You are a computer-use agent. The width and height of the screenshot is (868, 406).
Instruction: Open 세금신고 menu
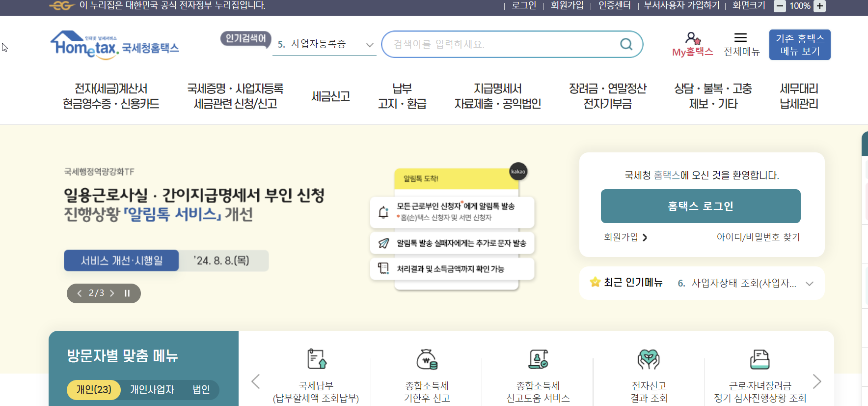pyautogui.click(x=331, y=96)
